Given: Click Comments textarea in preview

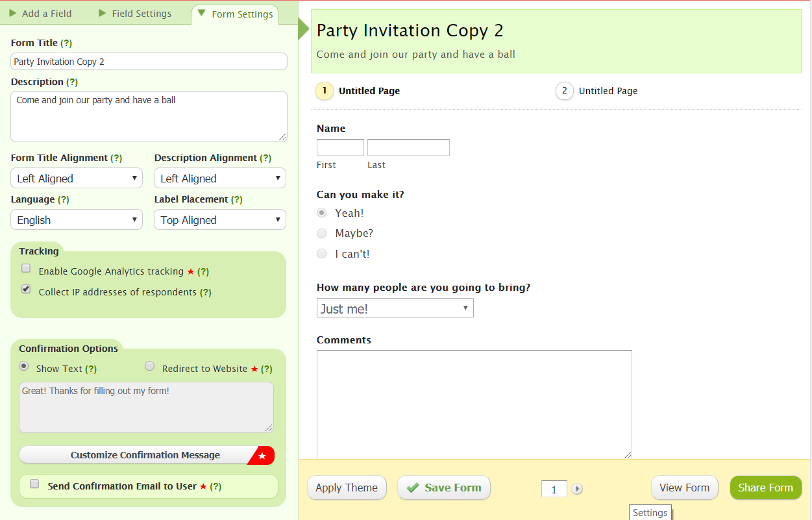Looking at the screenshot, I should point(474,405).
